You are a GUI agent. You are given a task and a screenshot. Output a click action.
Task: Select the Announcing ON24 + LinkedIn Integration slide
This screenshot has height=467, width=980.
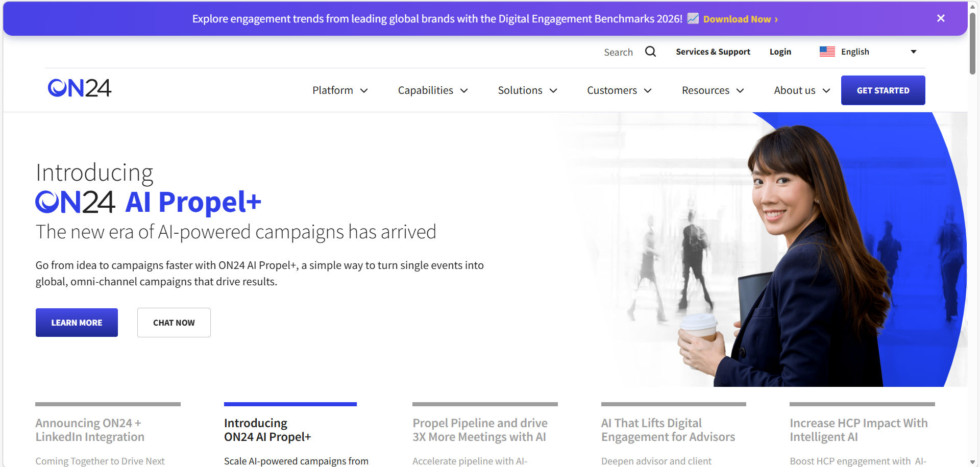(90, 430)
